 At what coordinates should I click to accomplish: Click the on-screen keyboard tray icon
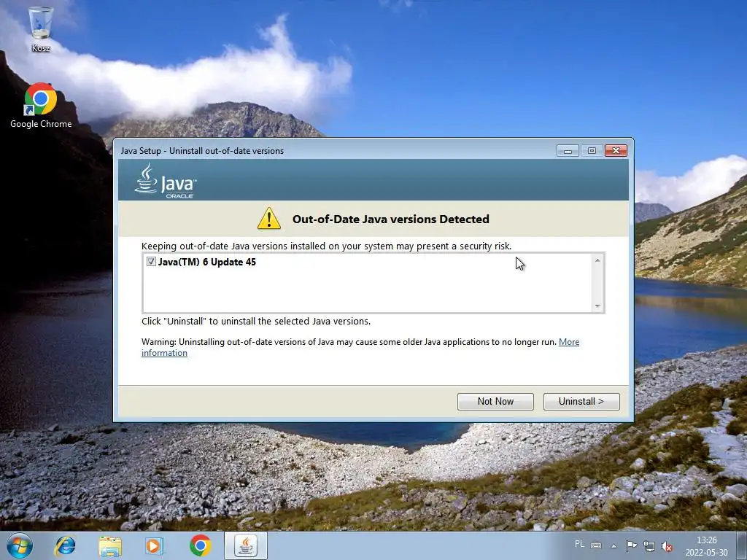tap(596, 545)
